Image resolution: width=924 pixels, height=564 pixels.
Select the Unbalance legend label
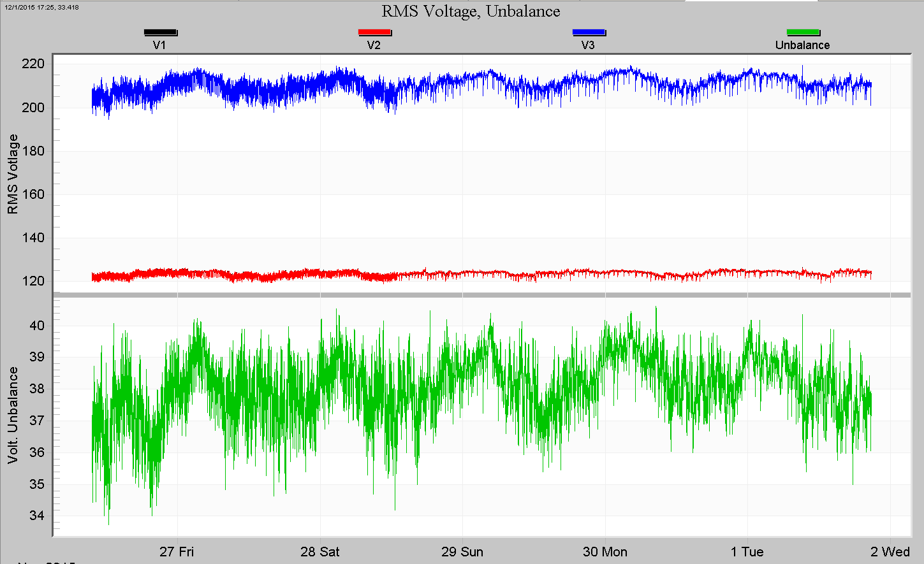[x=803, y=44]
